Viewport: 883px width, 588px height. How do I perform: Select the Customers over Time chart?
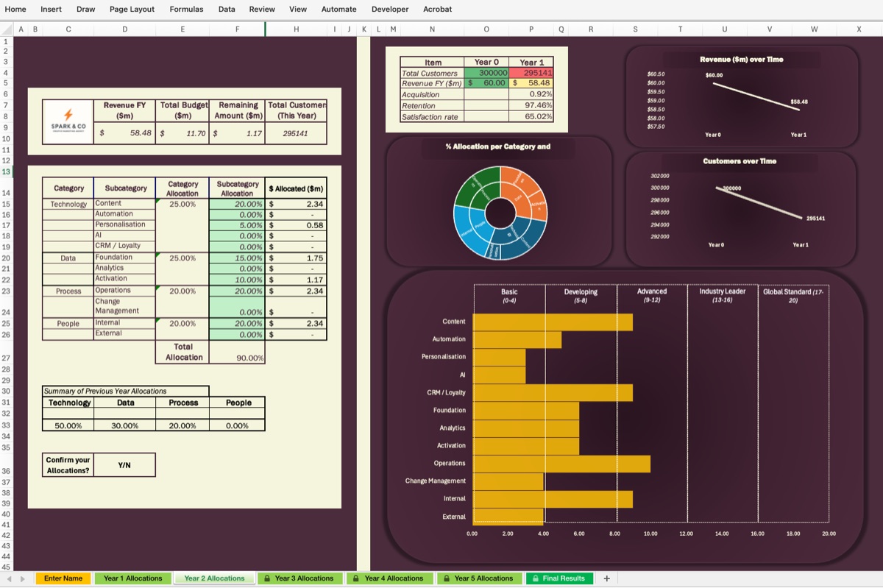coord(742,208)
